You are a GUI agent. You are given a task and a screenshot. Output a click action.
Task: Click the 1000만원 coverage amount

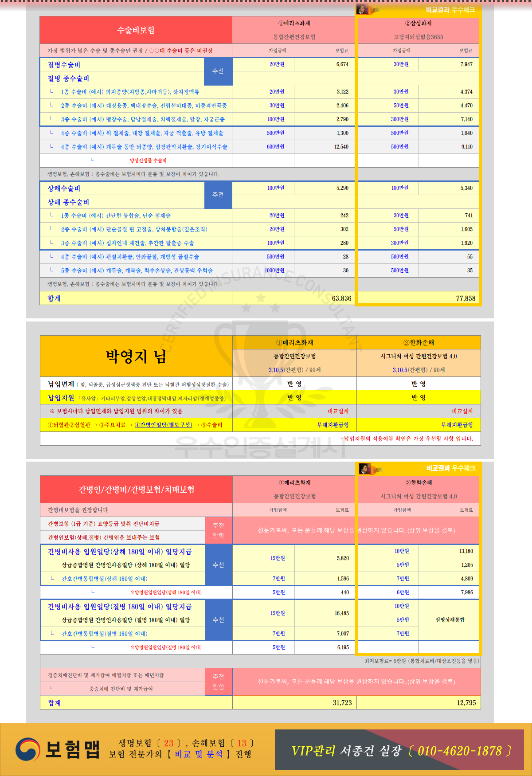[x=275, y=270]
